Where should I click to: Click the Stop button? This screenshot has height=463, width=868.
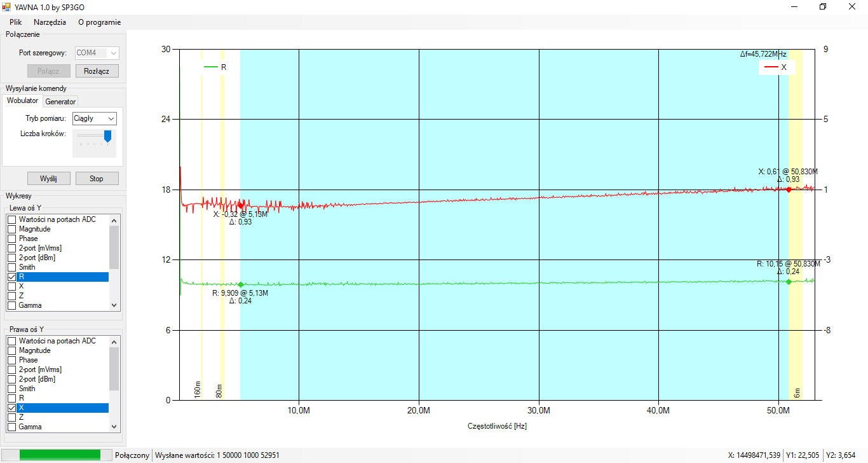(97, 179)
